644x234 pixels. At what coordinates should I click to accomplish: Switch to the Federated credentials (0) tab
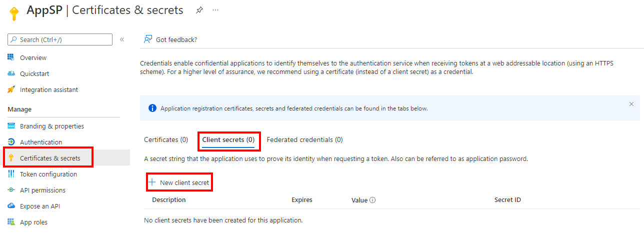[305, 139]
